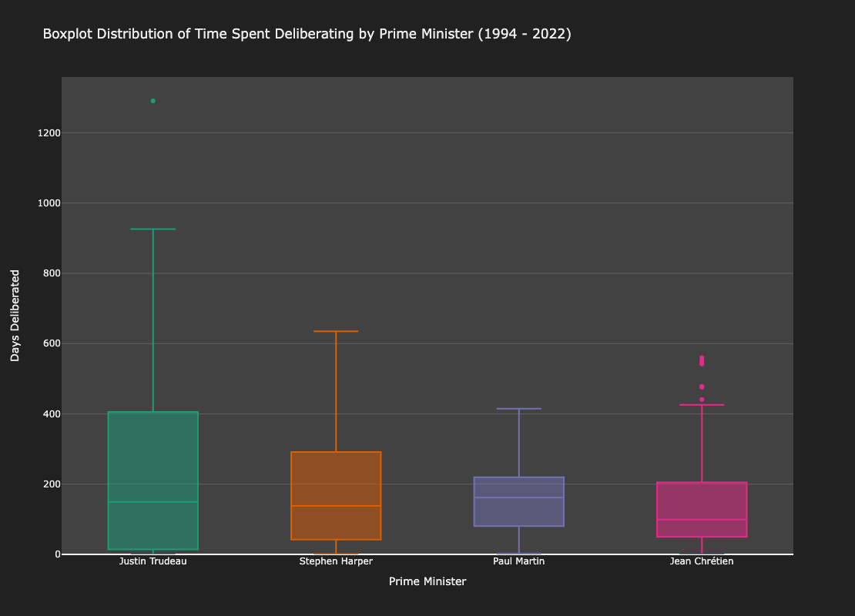Click Jean Chrétien's upper whisker cap

click(702, 404)
